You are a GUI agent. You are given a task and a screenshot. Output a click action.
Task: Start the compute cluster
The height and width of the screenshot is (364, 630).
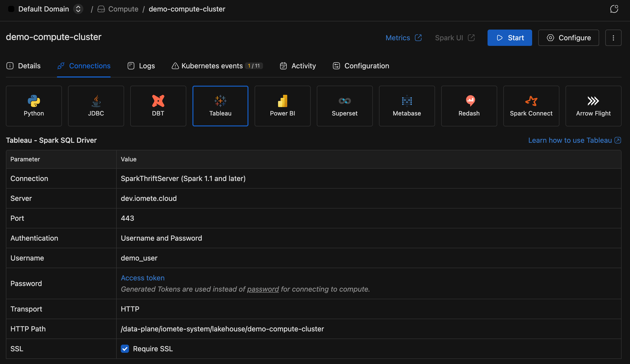509,38
